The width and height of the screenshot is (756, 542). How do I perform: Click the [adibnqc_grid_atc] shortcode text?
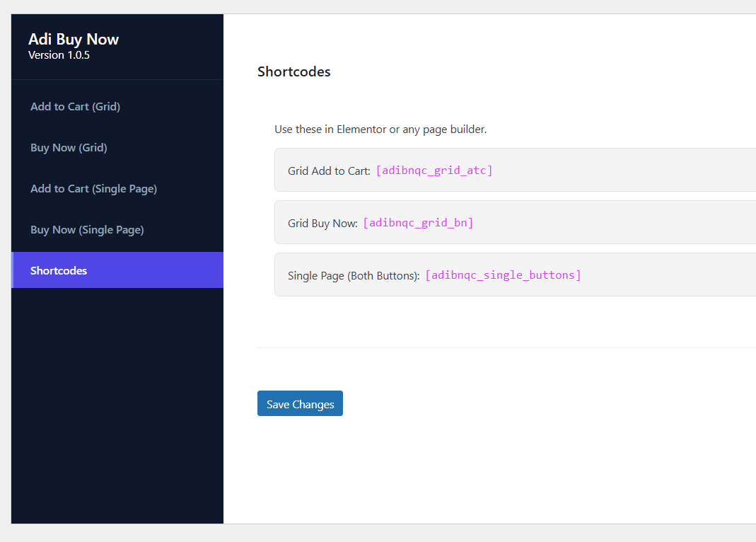click(x=434, y=171)
